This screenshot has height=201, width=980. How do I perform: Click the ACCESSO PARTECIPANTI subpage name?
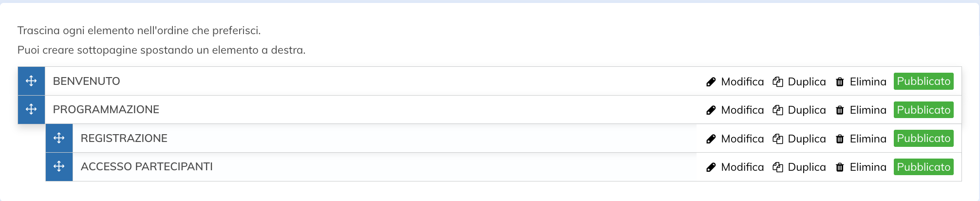click(x=147, y=167)
